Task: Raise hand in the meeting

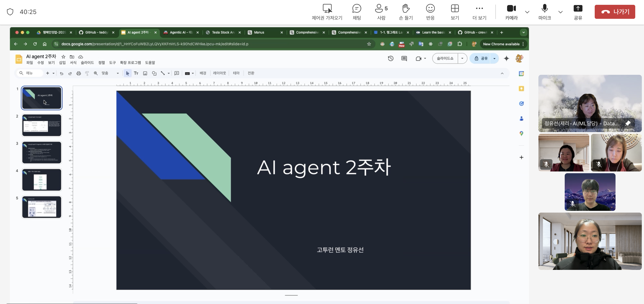Action: pyautogui.click(x=405, y=9)
